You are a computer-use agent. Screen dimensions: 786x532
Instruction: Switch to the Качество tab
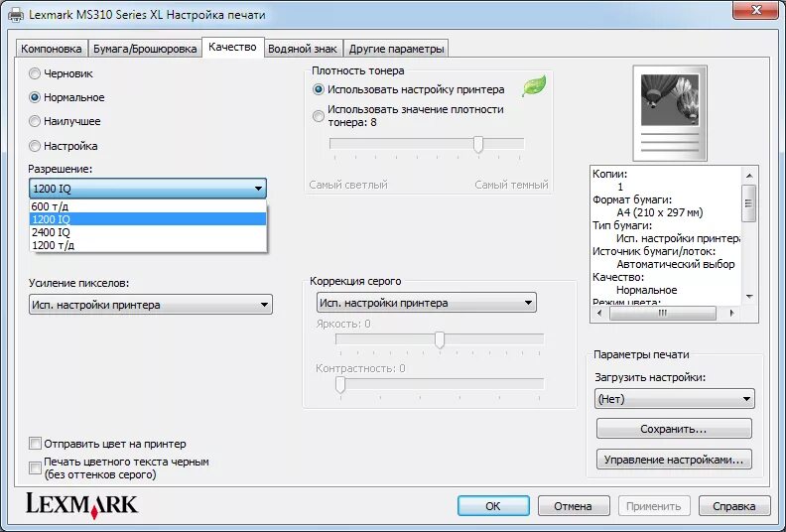232,47
